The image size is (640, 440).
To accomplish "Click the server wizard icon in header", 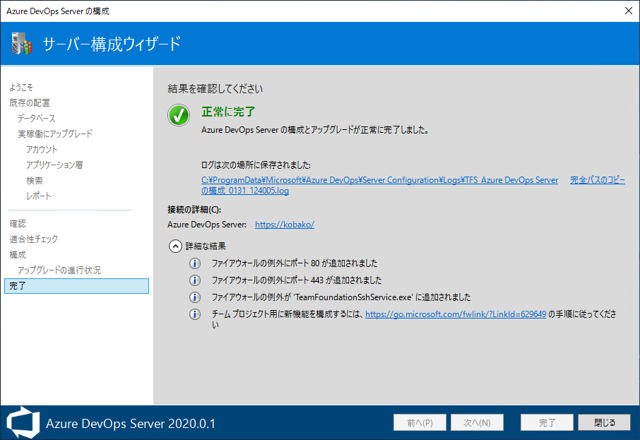I will [21, 44].
